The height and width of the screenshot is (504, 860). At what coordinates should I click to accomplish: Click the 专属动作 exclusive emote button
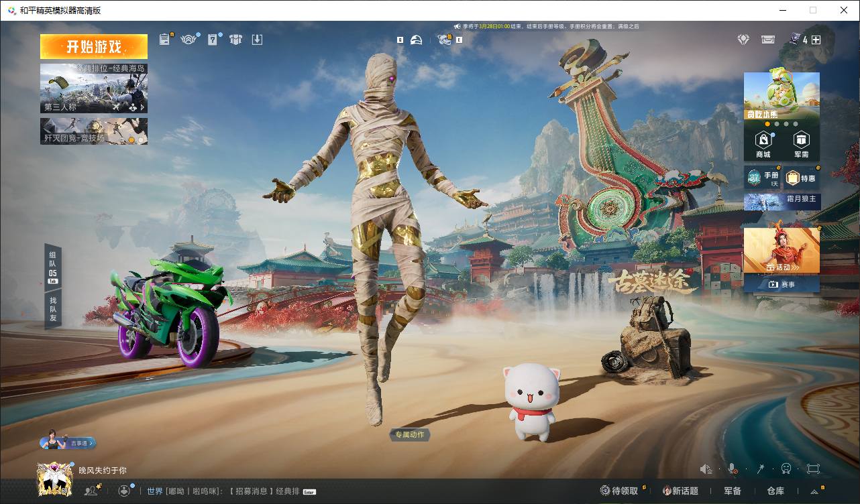tap(409, 435)
